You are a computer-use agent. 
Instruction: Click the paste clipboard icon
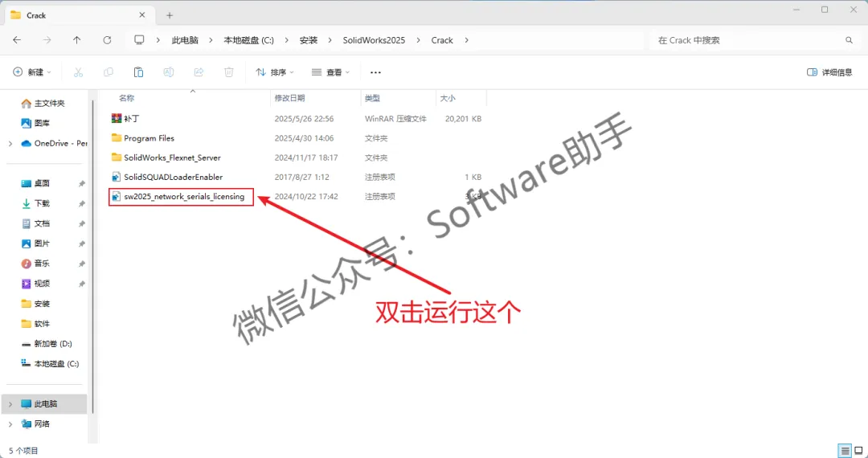click(x=138, y=72)
